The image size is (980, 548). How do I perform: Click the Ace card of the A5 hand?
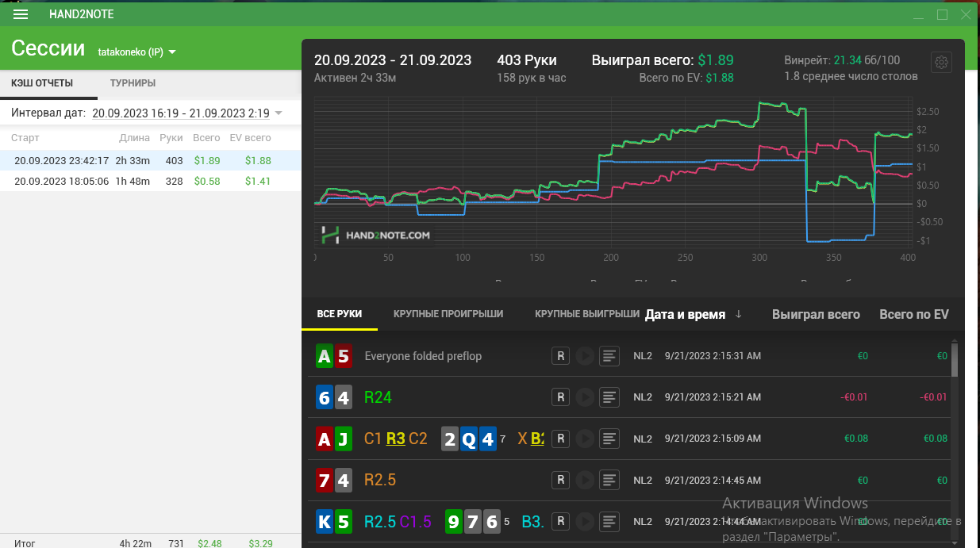pos(324,356)
